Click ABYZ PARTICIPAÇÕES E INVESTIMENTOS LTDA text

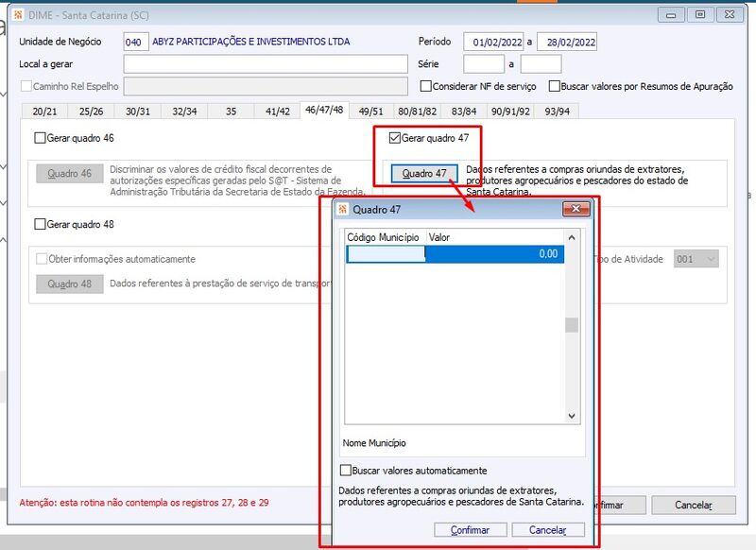pos(251,42)
